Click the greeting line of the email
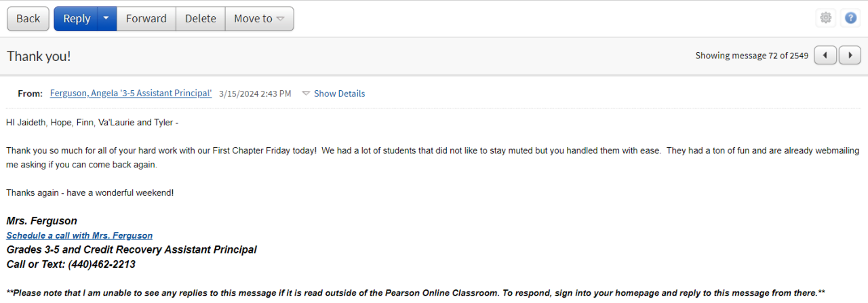Viewport: 868px width, 303px height. click(92, 123)
